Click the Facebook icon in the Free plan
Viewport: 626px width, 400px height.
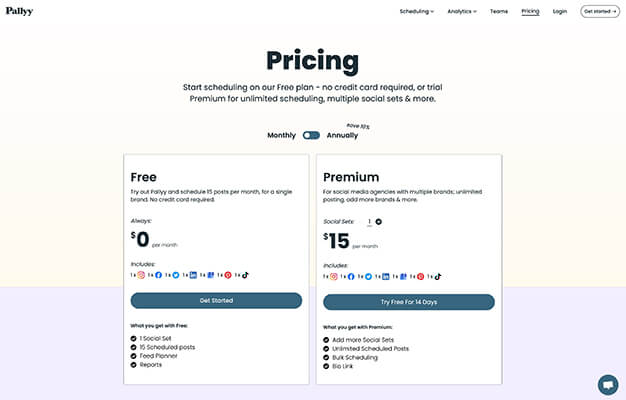[158, 274]
